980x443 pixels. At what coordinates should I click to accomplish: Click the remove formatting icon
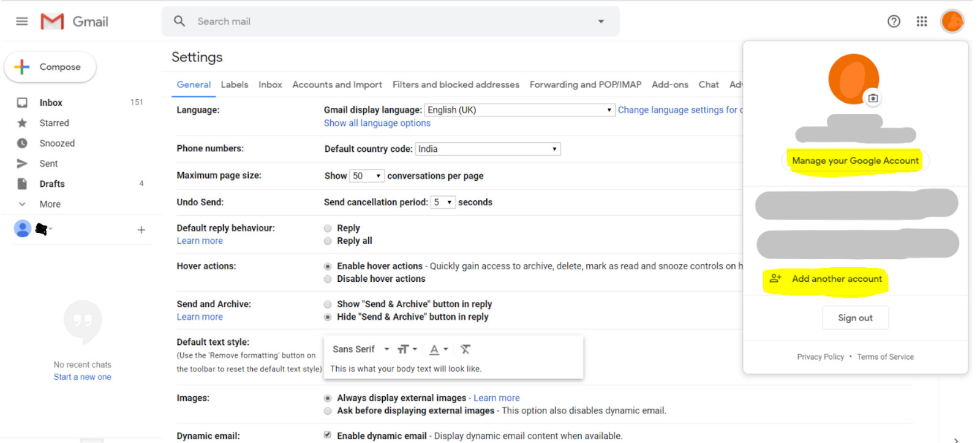466,349
